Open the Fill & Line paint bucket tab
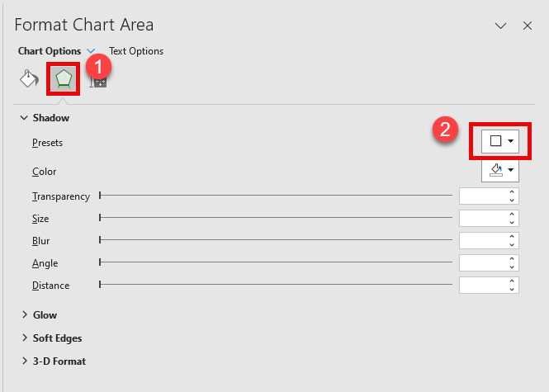This screenshot has width=549, height=392. 29,78
